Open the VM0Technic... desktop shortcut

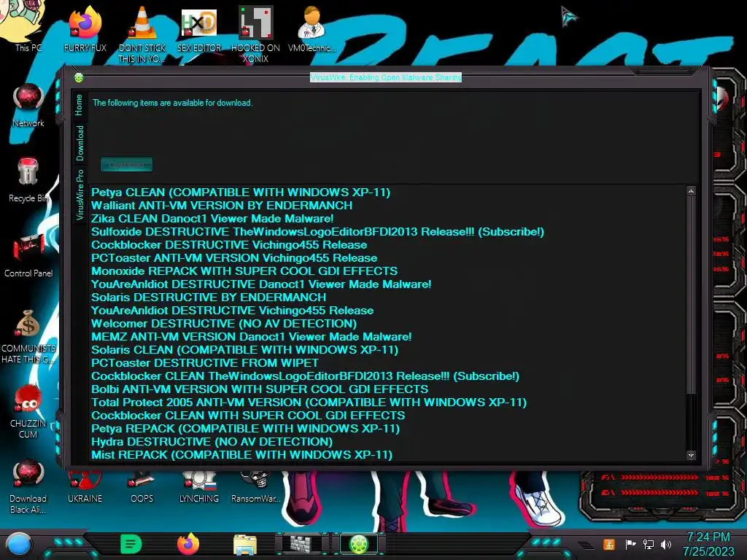pyautogui.click(x=311, y=28)
